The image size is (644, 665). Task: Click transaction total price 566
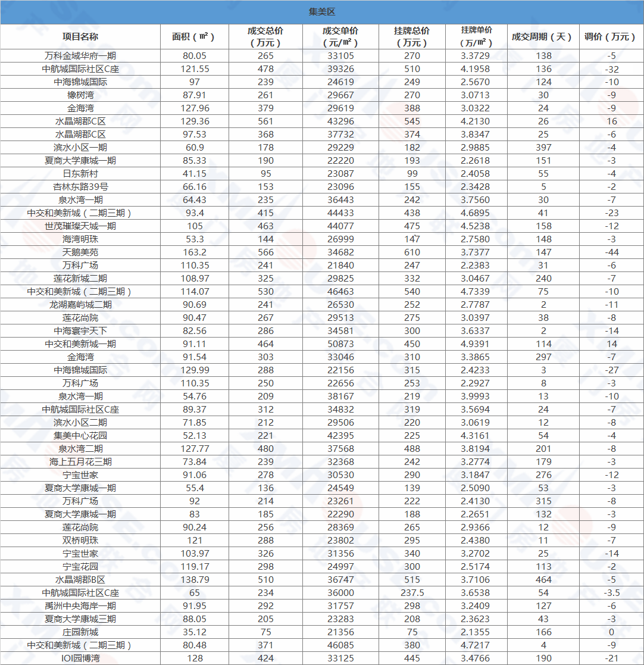coord(266,253)
